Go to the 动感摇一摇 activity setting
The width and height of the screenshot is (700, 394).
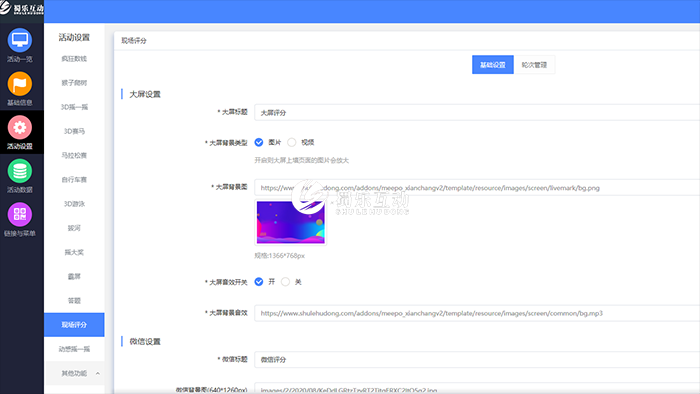point(74,349)
